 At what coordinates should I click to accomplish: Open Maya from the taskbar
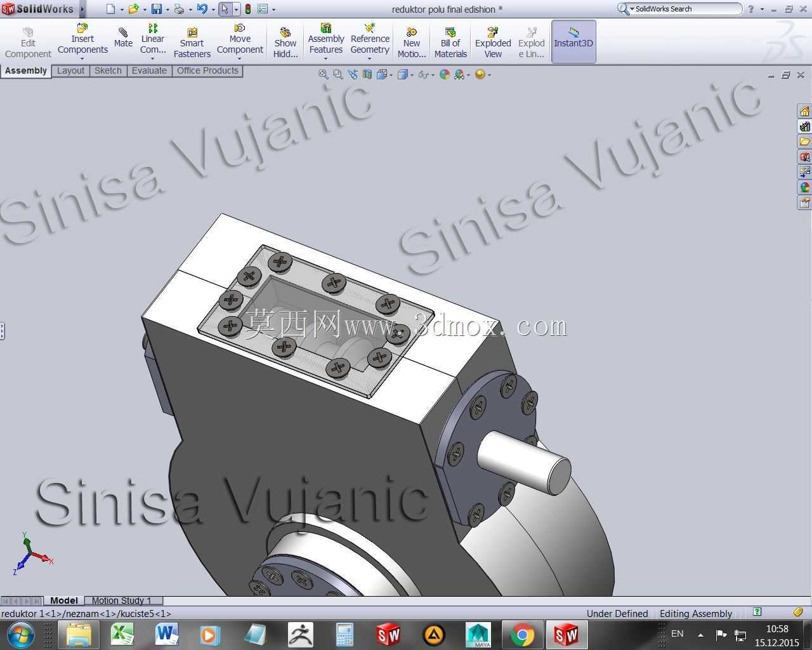(x=478, y=635)
